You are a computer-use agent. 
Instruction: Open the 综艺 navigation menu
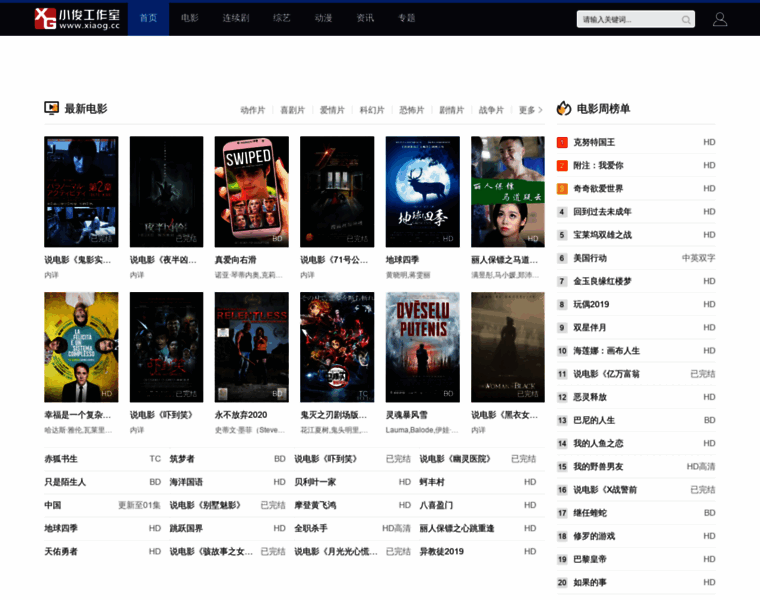tap(282, 18)
